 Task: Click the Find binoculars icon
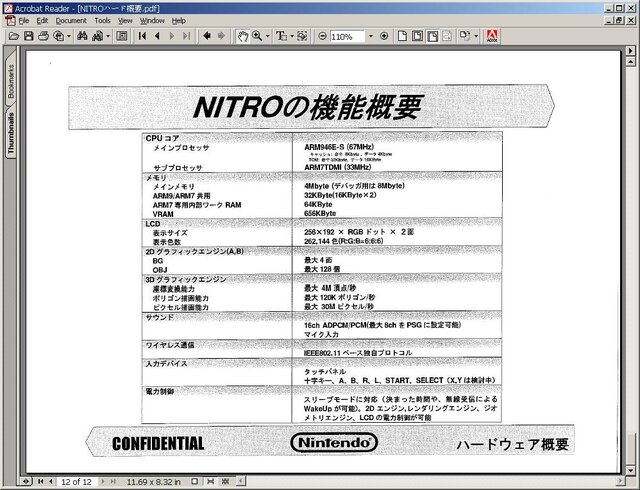(x=81, y=36)
